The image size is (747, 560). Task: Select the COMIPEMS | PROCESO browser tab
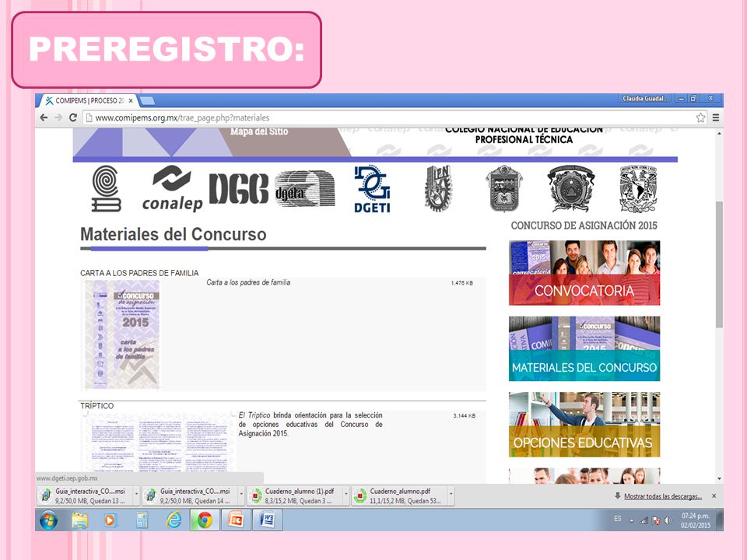[x=88, y=101]
